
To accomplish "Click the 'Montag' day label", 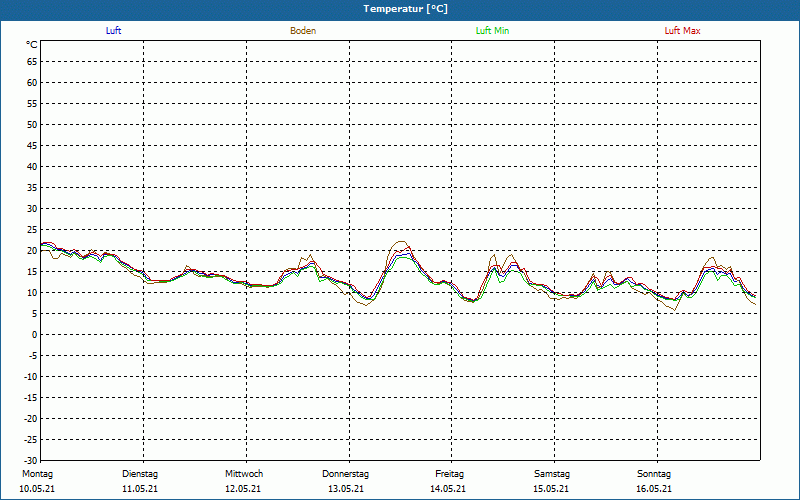I will 37,474.
